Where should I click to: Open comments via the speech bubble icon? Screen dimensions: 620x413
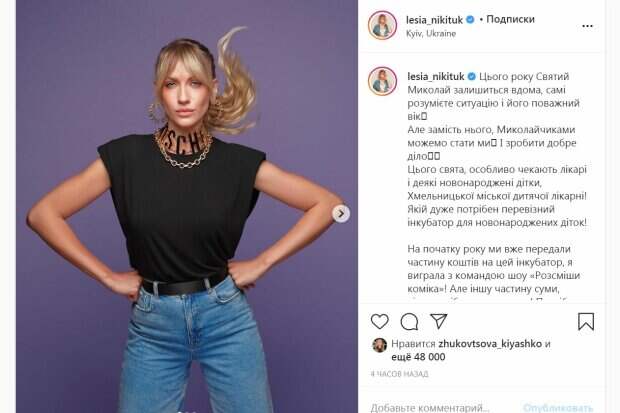[409, 322]
